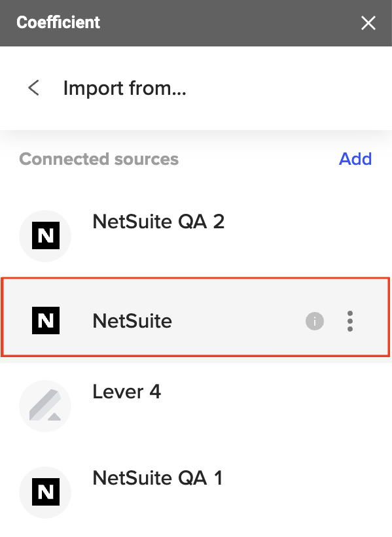Show NetSuite connection info icon details
Screen dimensions: 392x537
(x=315, y=321)
